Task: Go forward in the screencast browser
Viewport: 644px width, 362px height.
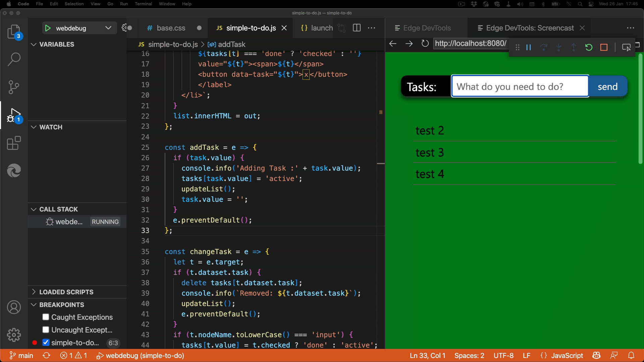Action: click(409, 44)
